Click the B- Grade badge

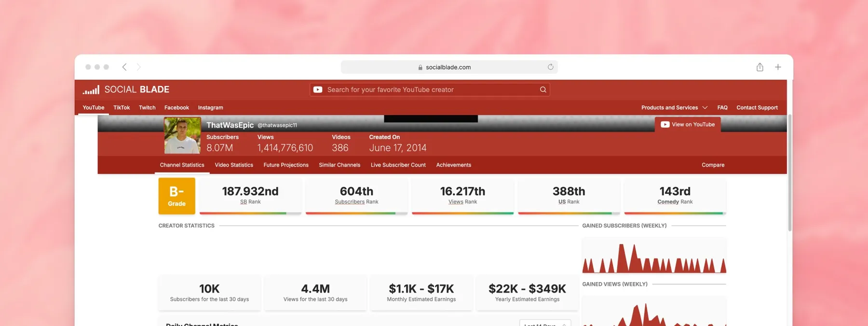click(x=177, y=196)
